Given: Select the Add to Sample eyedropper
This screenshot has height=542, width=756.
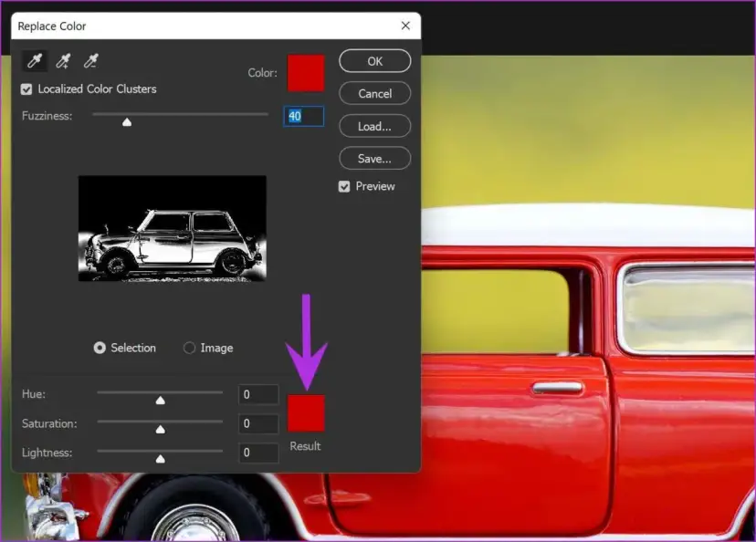Looking at the screenshot, I should pyautogui.click(x=63, y=60).
